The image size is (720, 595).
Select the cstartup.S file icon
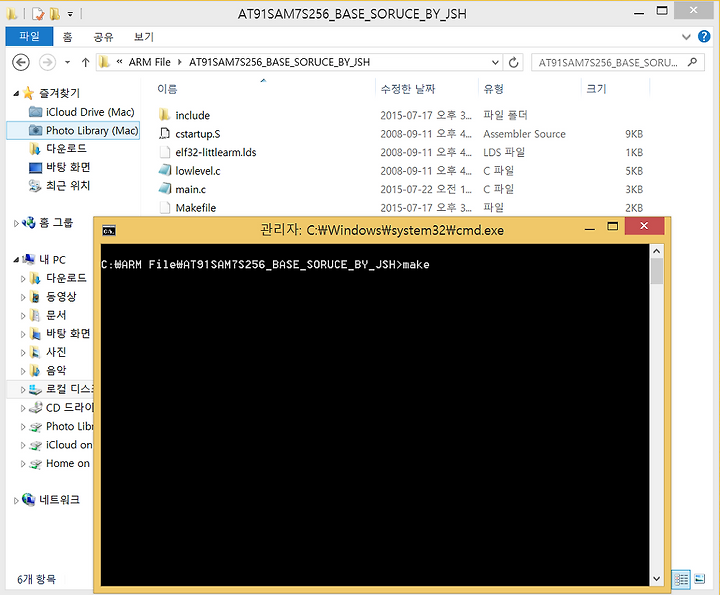164,134
